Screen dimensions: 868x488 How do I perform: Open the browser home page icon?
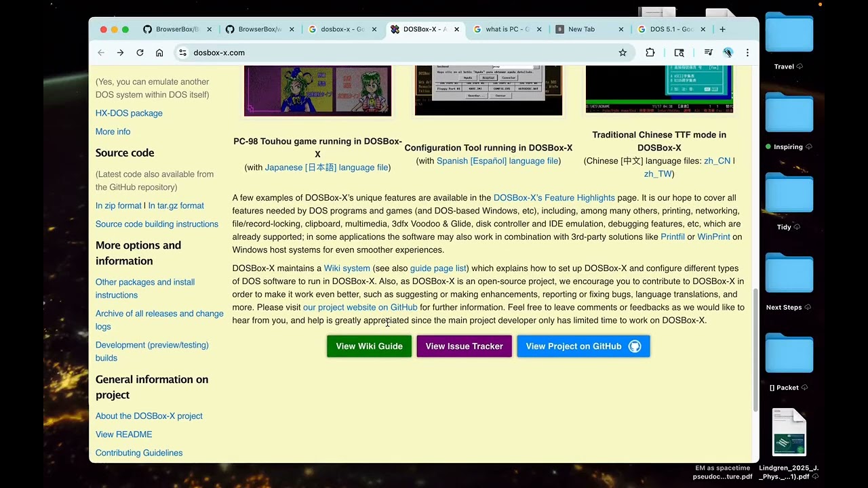[159, 53]
